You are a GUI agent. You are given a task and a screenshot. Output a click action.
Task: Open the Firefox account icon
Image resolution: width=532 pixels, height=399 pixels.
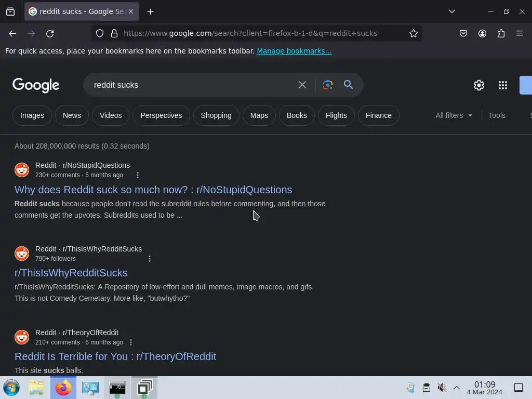click(x=482, y=33)
